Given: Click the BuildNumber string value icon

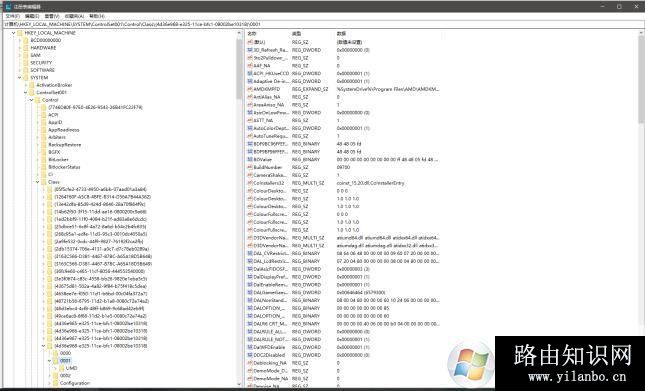Looking at the screenshot, I should (250, 167).
